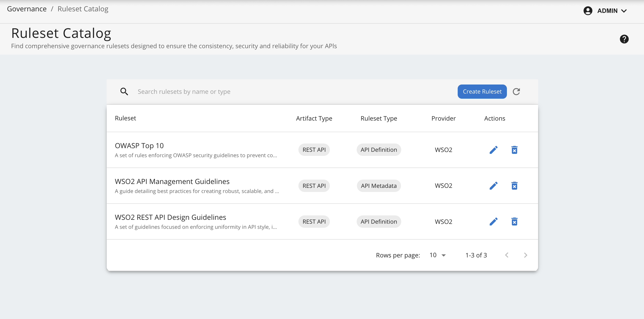The height and width of the screenshot is (319, 644).
Task: Delete WSO2 API Management Guidelines ruleset
Action: point(514,186)
